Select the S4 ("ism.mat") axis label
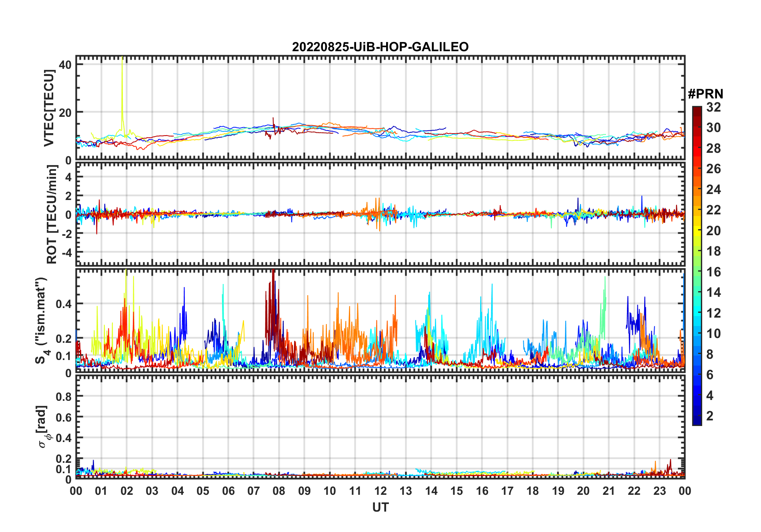 (x=42, y=320)
